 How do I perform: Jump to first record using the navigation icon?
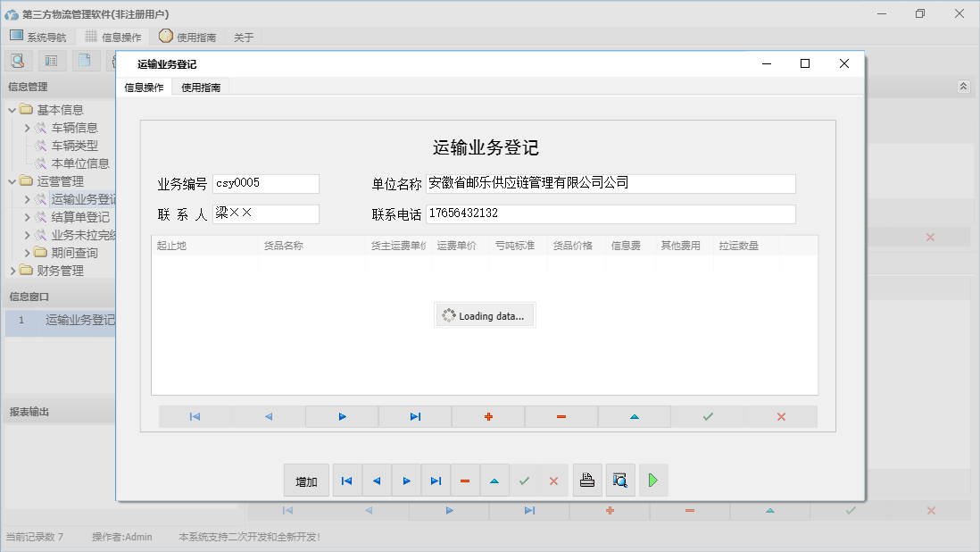coord(194,416)
